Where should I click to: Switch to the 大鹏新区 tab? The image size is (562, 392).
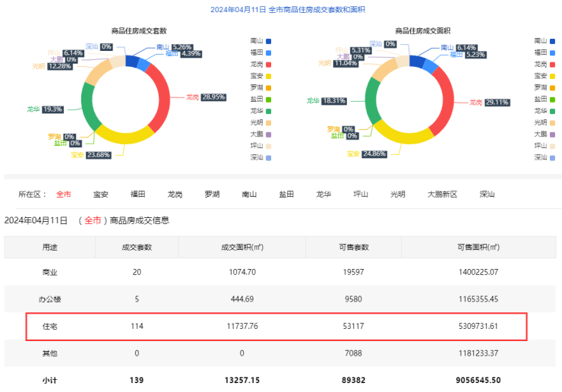pyautogui.click(x=442, y=194)
